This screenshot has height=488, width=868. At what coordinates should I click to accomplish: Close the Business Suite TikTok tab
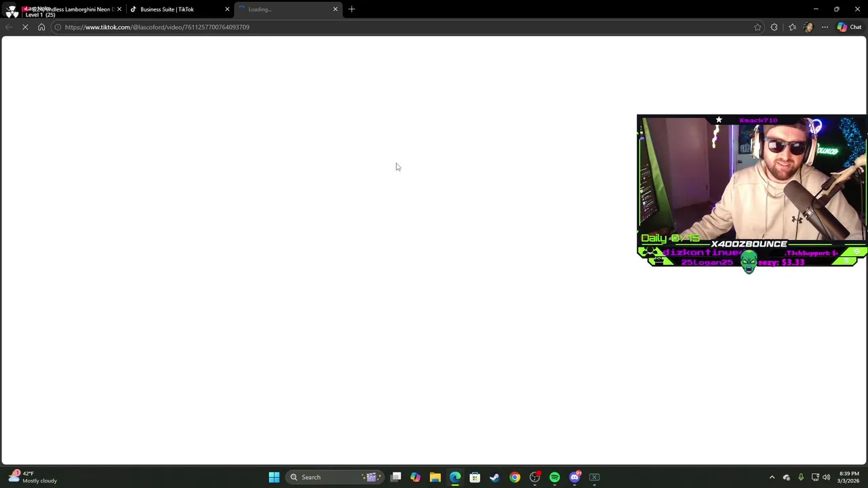tap(227, 9)
